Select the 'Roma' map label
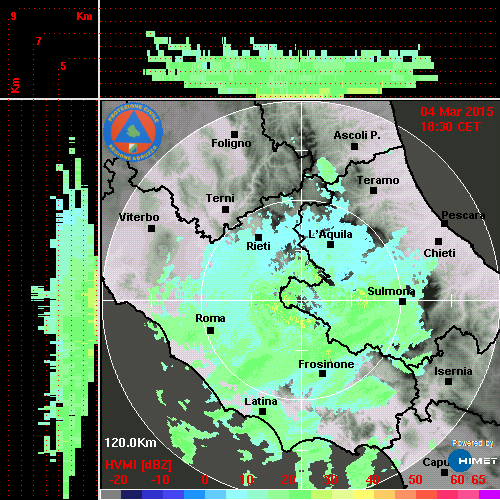Viewport: 500px width, 500px height. pos(210,318)
